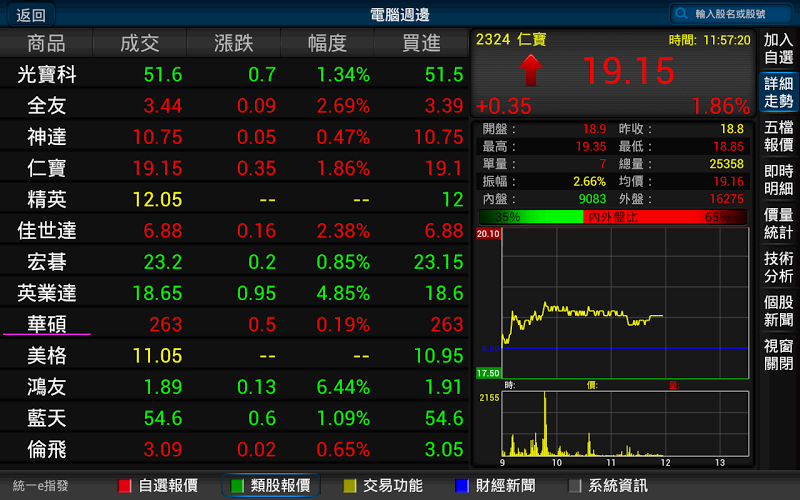Click 華碩 traded price 263
This screenshot has width=800, height=500.
coord(165,324)
